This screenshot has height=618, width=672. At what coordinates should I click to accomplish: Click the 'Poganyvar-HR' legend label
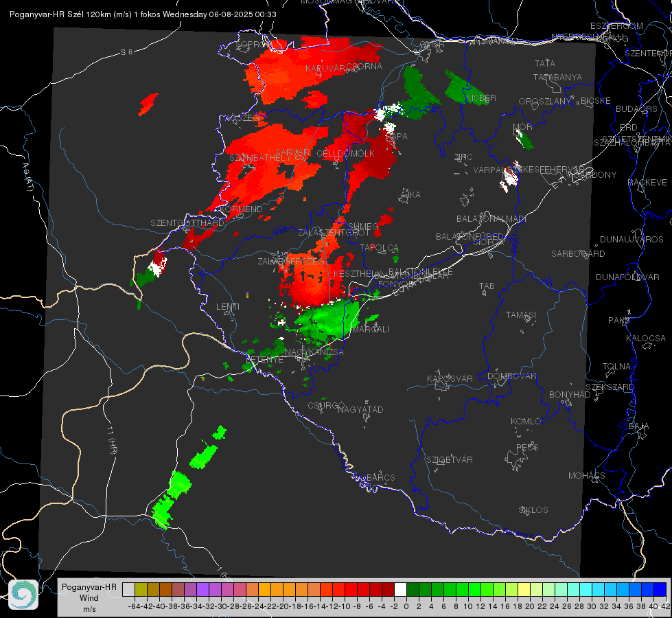89,586
